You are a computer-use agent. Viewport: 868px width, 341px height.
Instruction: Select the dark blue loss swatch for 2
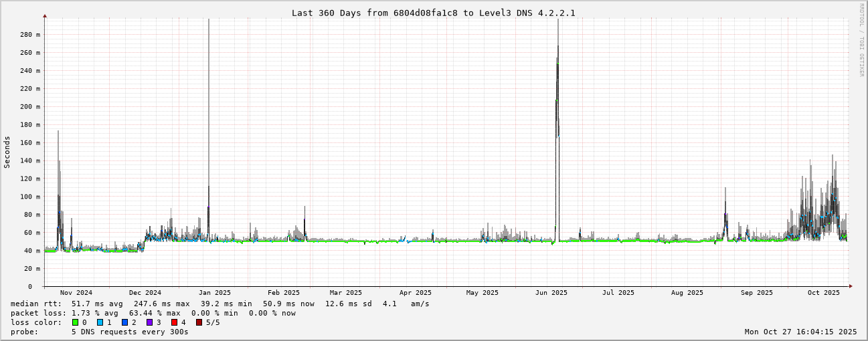tap(124, 322)
